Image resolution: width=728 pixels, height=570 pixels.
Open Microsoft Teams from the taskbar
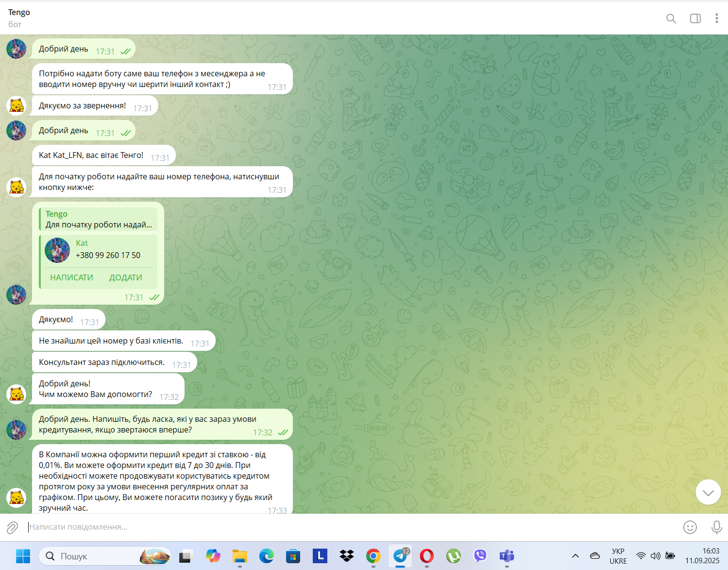click(507, 556)
